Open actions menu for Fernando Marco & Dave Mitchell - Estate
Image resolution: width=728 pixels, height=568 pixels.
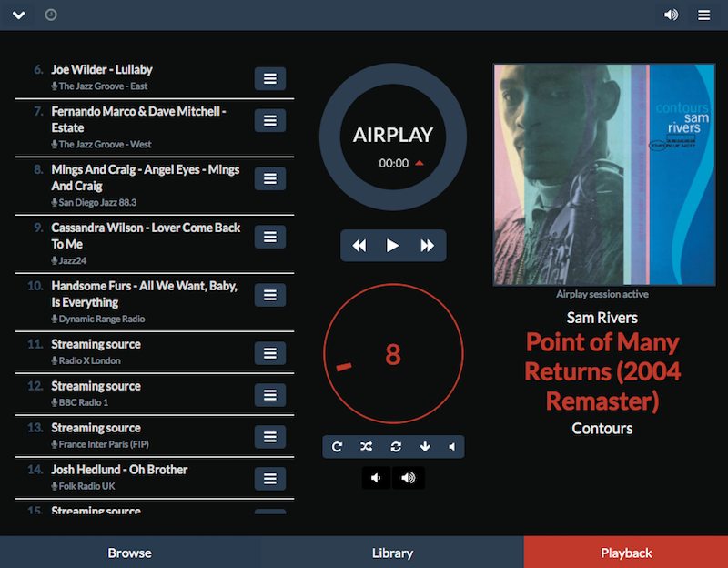(270, 120)
